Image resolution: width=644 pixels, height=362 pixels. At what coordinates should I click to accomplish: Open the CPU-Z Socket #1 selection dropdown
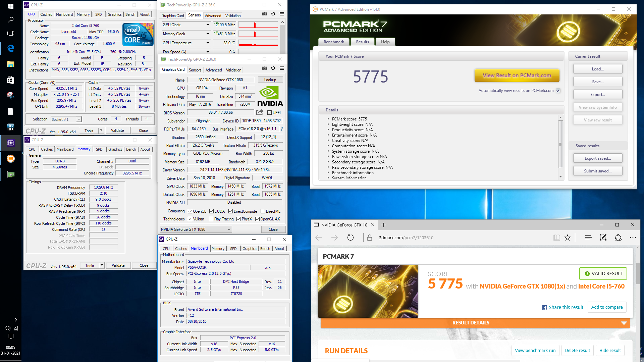[66, 119]
